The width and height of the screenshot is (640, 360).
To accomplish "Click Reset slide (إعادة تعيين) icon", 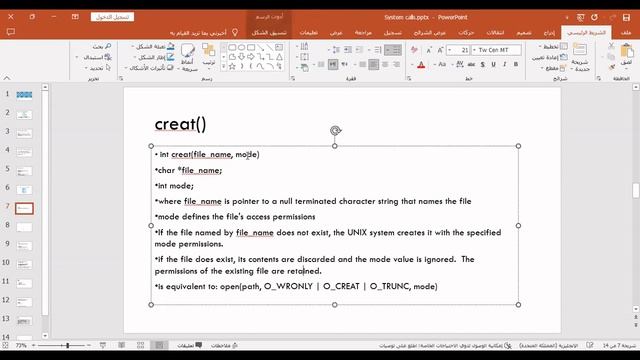I will click(x=564, y=57).
